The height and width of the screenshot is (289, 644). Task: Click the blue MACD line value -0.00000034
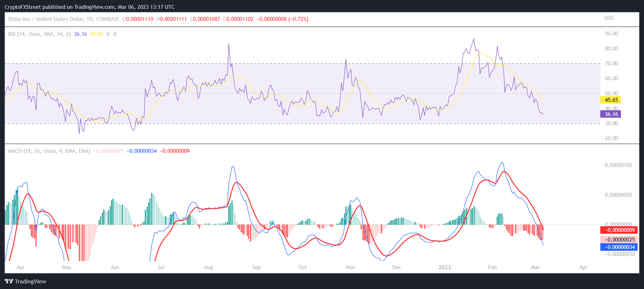[x=142, y=150]
